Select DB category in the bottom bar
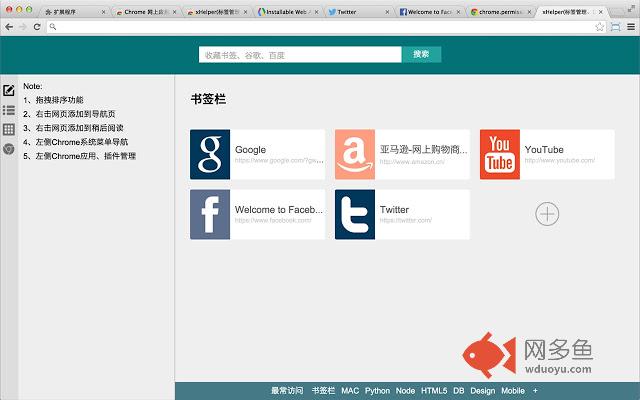The image size is (640, 400). click(x=458, y=391)
